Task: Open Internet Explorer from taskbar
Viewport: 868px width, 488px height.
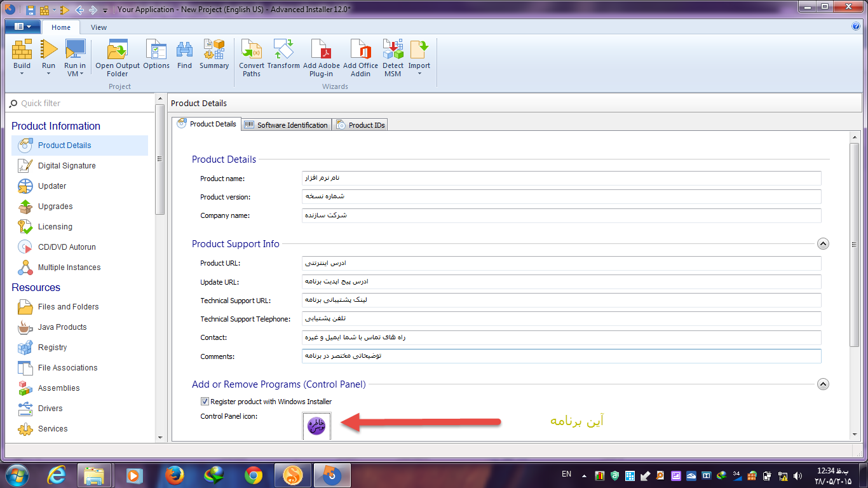Action: tap(58, 475)
